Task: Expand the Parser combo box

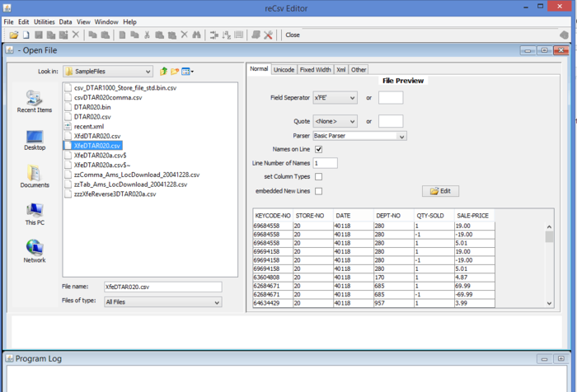Action: 402,136
